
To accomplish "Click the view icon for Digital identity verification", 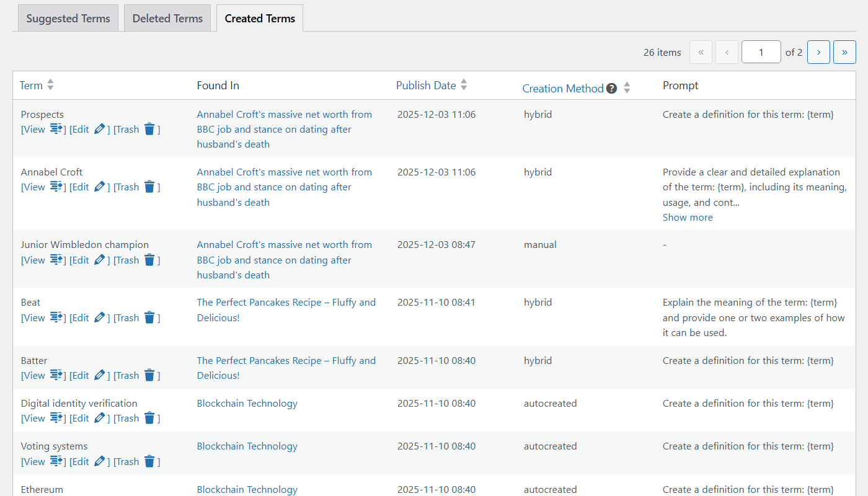I will (x=57, y=418).
